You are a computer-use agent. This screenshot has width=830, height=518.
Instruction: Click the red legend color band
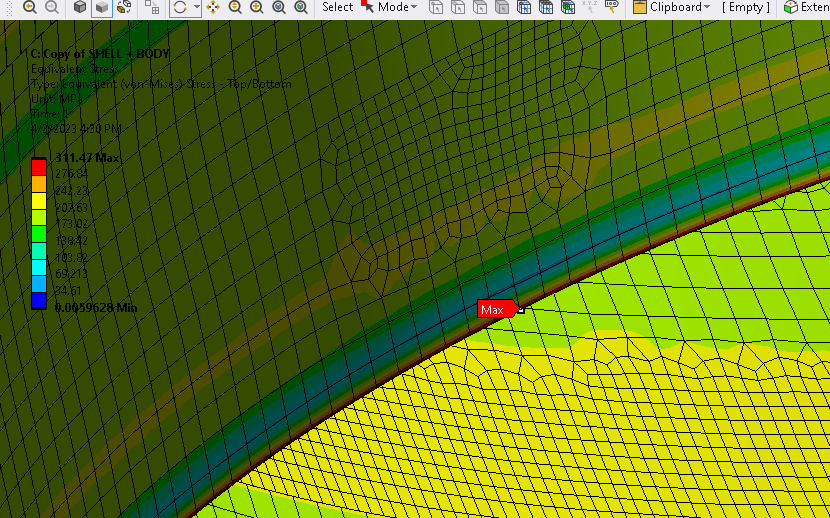pyautogui.click(x=38, y=166)
